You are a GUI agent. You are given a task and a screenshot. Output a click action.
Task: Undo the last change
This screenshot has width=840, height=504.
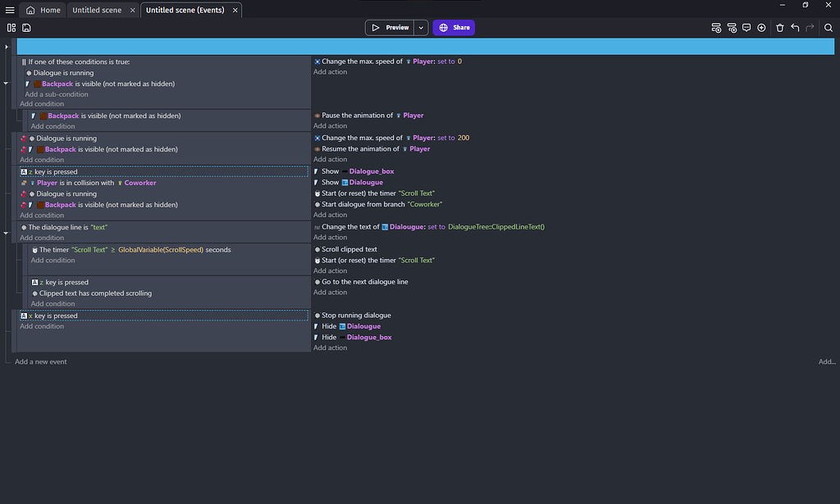(794, 27)
